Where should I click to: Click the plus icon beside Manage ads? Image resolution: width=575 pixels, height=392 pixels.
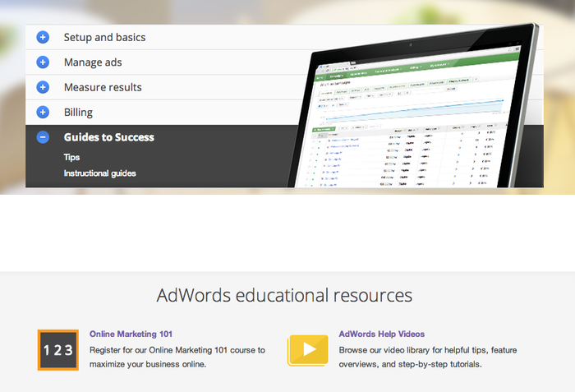tap(43, 62)
